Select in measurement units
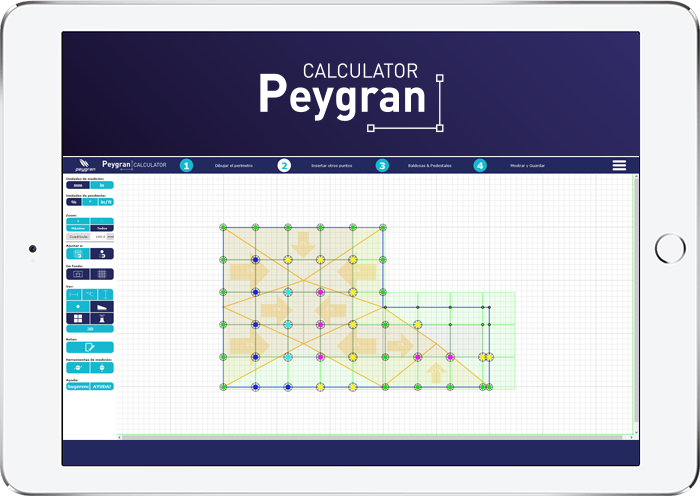The image size is (700, 496). click(x=102, y=185)
